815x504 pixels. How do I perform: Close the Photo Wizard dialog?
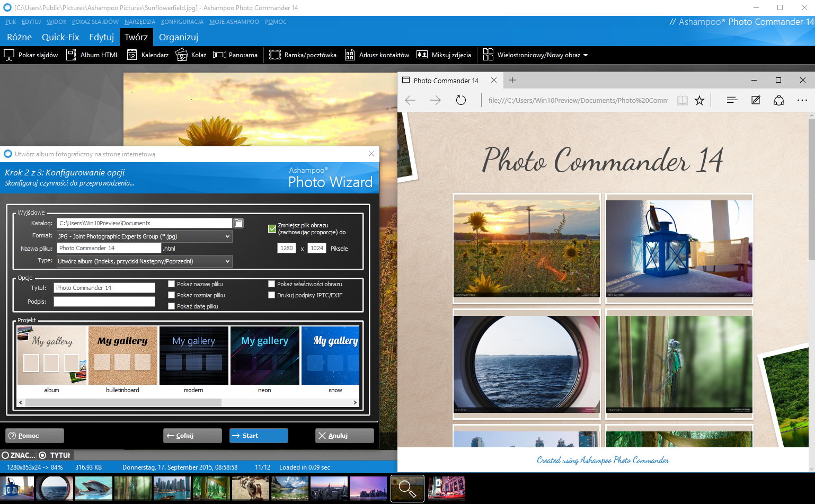click(371, 154)
